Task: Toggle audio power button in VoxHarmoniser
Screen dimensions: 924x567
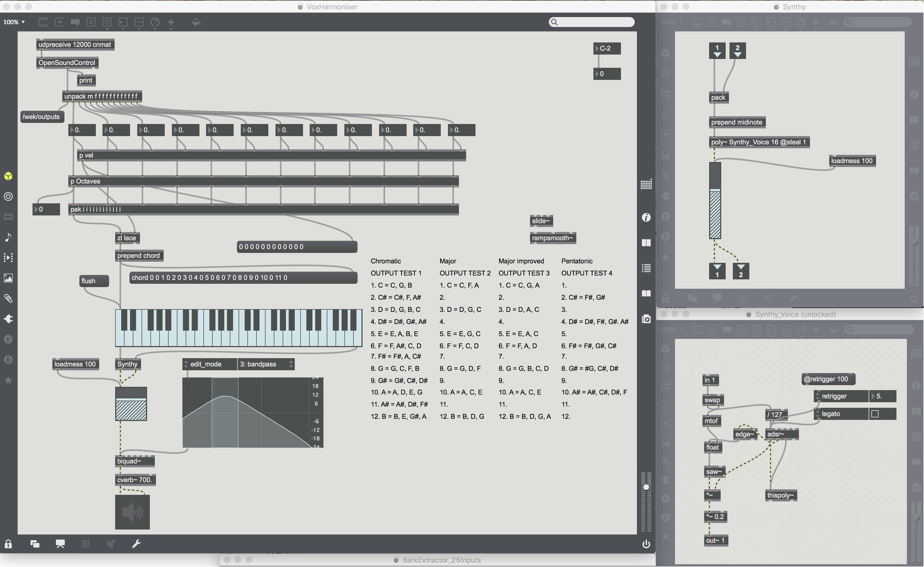Action: coord(646,544)
